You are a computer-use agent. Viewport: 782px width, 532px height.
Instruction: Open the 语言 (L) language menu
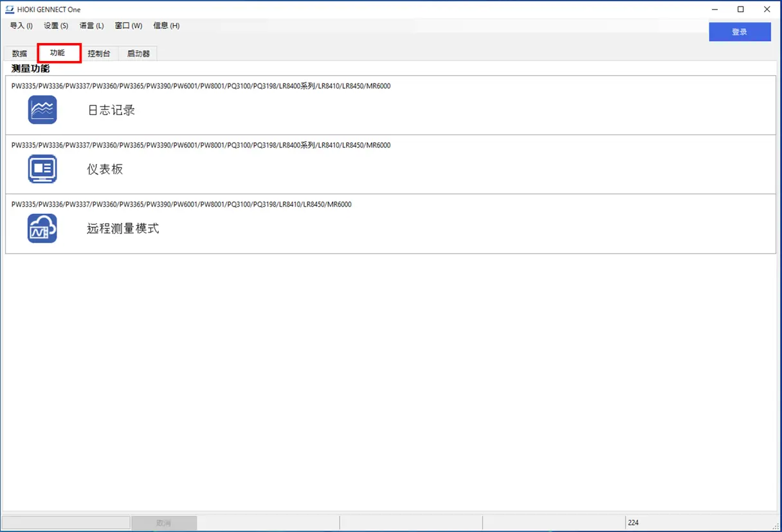91,26
